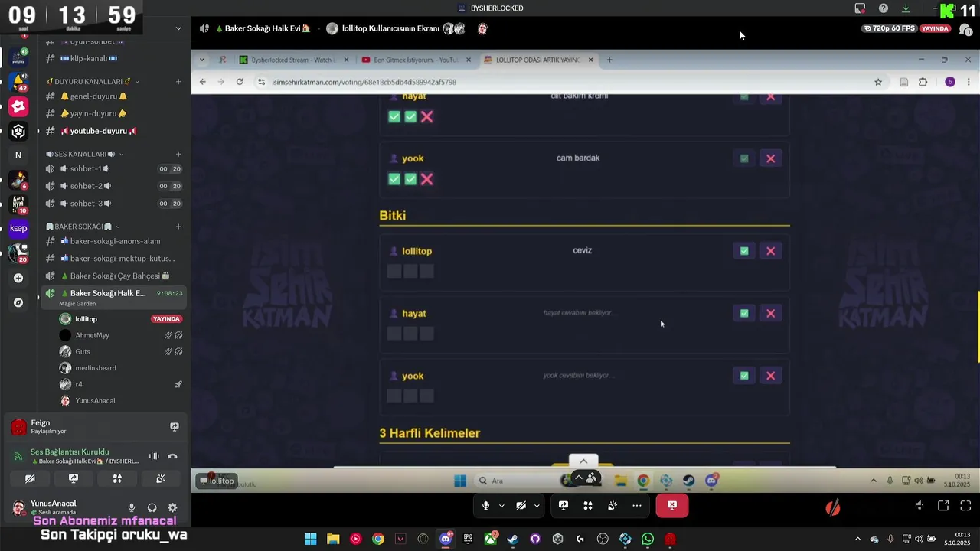Open the pink flower server icon
The image size is (980, 551).
click(18, 106)
